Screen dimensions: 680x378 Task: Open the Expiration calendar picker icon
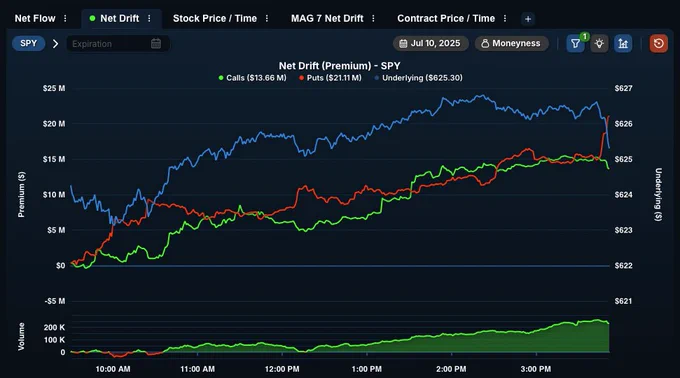(156, 44)
